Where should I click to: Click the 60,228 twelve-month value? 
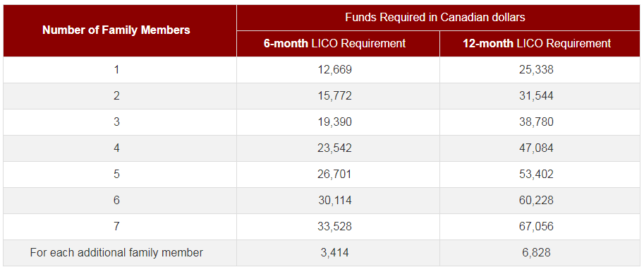[x=536, y=201]
